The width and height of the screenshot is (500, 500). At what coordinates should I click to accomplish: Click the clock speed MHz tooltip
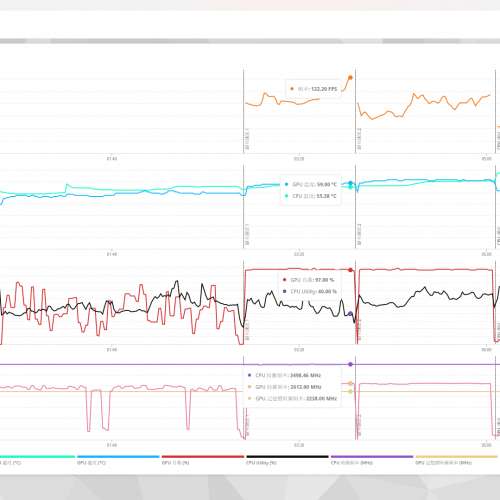pyautogui.click(x=292, y=387)
